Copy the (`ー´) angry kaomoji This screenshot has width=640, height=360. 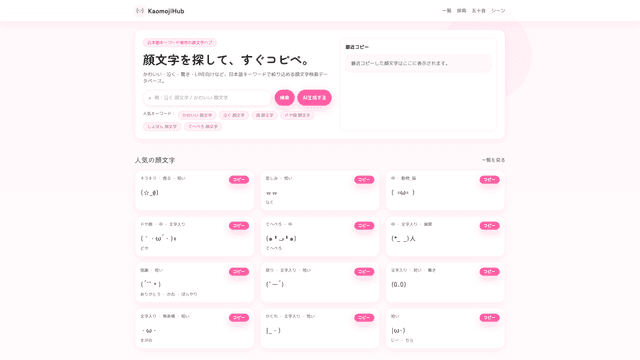(364, 272)
